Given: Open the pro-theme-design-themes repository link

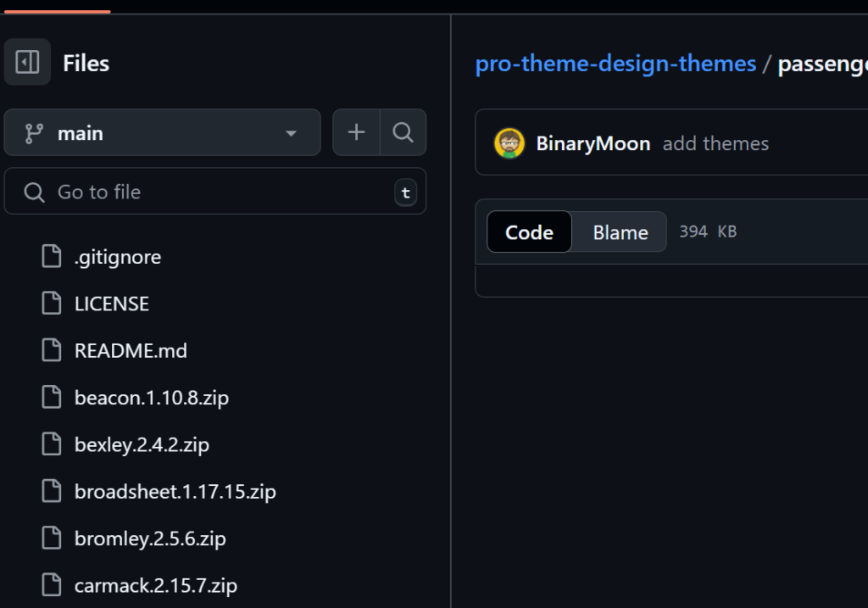Looking at the screenshot, I should point(615,64).
